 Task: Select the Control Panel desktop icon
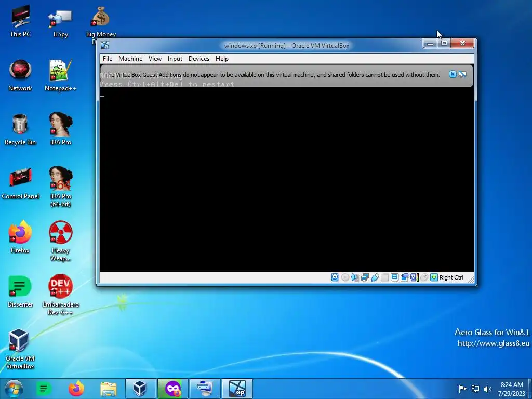pyautogui.click(x=20, y=183)
